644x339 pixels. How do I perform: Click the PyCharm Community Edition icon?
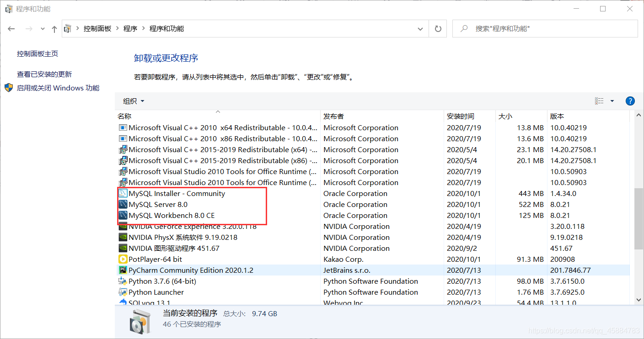[x=123, y=270]
